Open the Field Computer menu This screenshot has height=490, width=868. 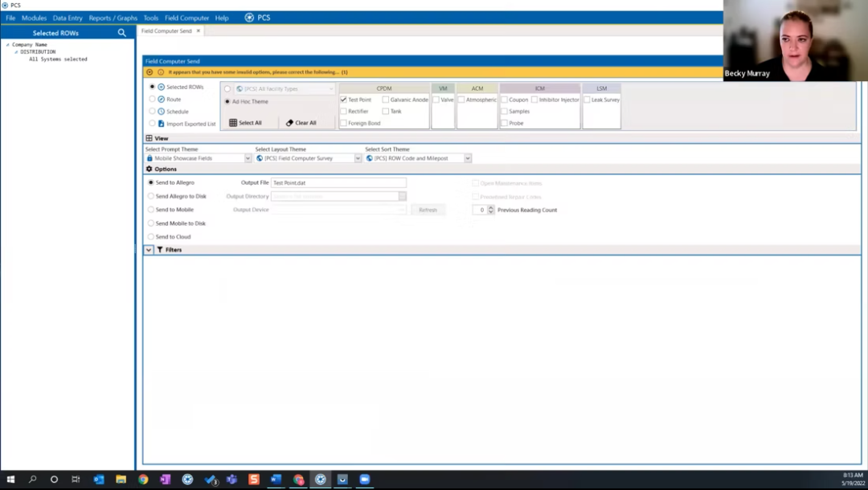tap(186, 17)
